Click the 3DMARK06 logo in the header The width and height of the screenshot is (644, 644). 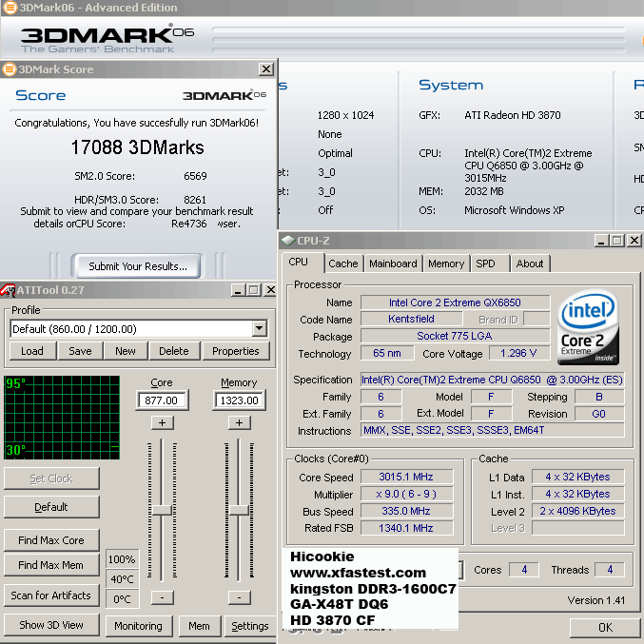click(x=107, y=39)
